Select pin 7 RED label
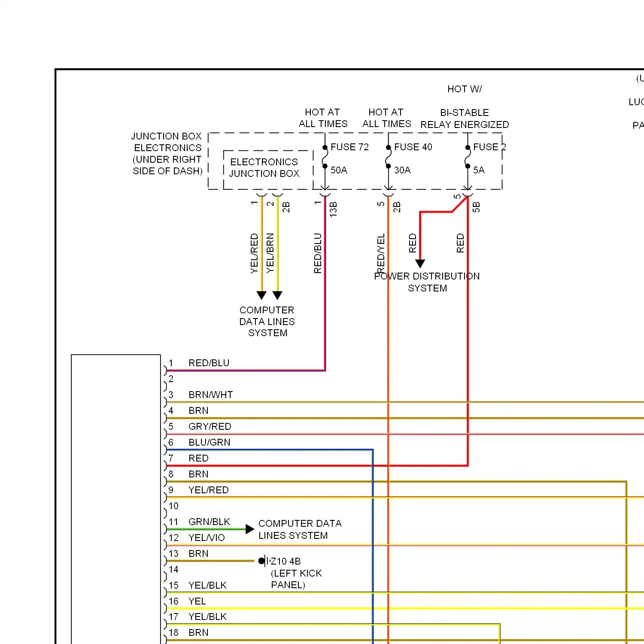Viewport: 644px width, 644px height. [198, 458]
